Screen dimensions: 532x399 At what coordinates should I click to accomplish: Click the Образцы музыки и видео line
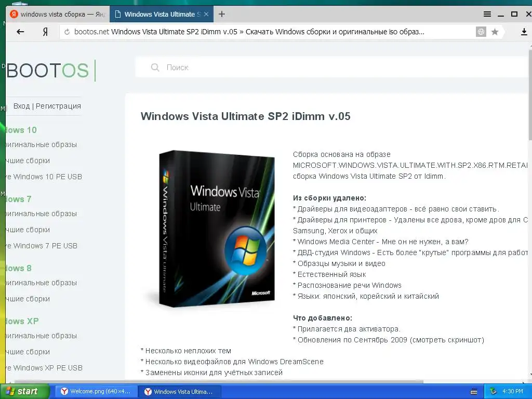[339, 263]
